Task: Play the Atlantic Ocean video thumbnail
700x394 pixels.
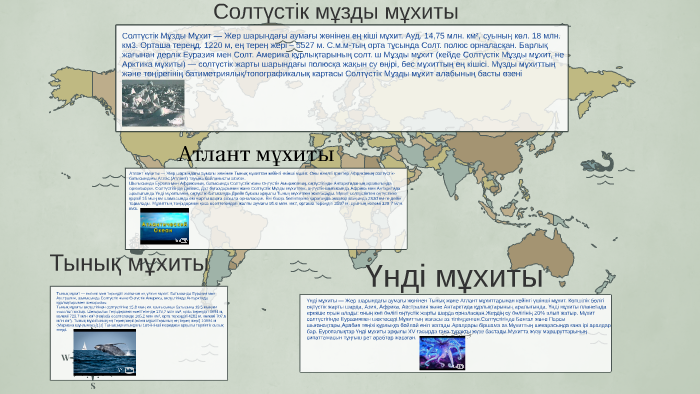Action: (x=164, y=226)
